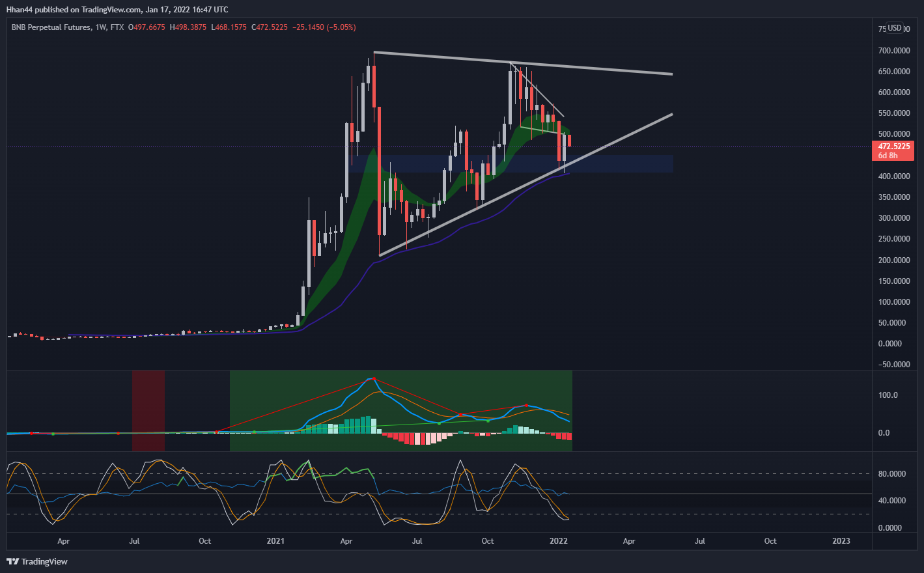Click the TradingView logo icon
This screenshot has width=924, height=573.
pyautogui.click(x=13, y=561)
